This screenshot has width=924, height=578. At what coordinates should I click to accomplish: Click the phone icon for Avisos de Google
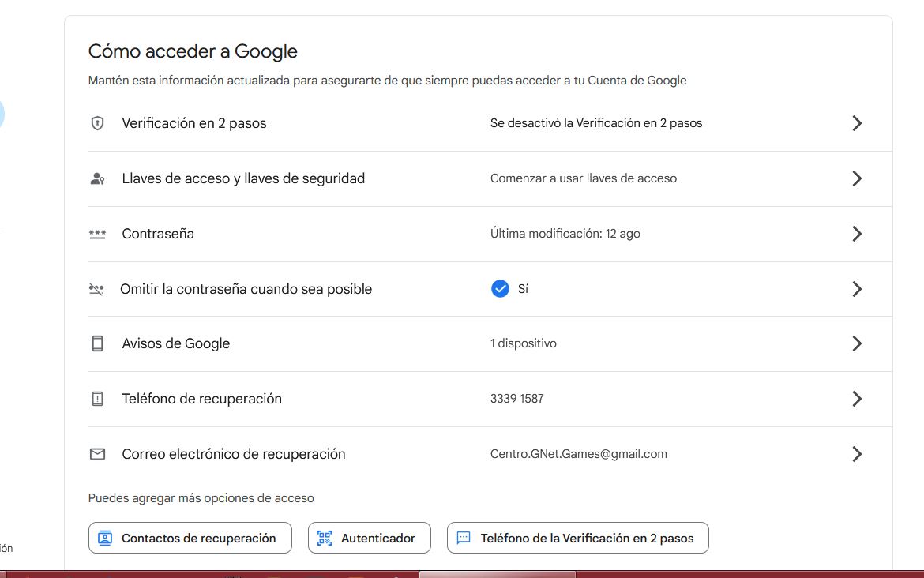[97, 343]
